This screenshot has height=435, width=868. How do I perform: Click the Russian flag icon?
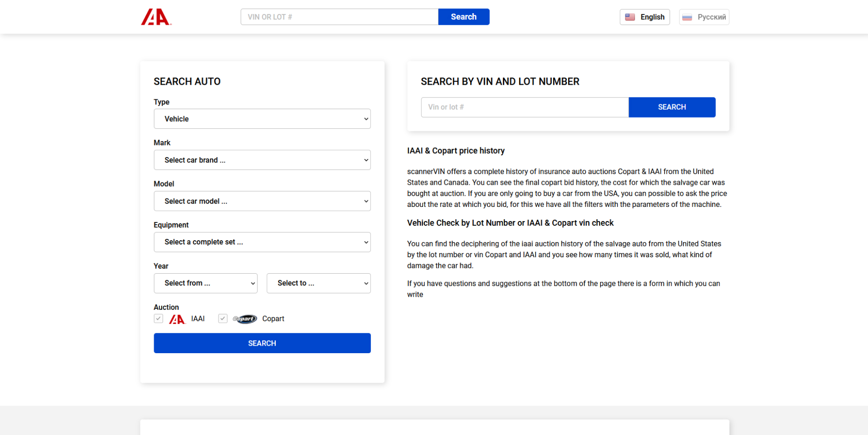[x=687, y=17]
